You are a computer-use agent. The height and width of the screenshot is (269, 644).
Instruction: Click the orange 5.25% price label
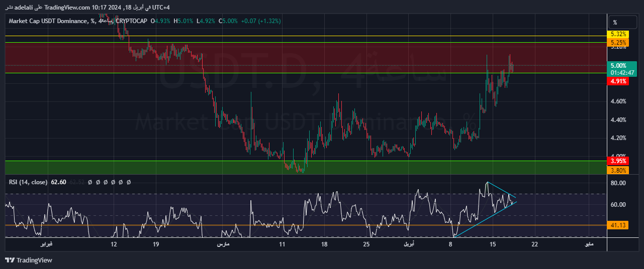click(x=618, y=43)
